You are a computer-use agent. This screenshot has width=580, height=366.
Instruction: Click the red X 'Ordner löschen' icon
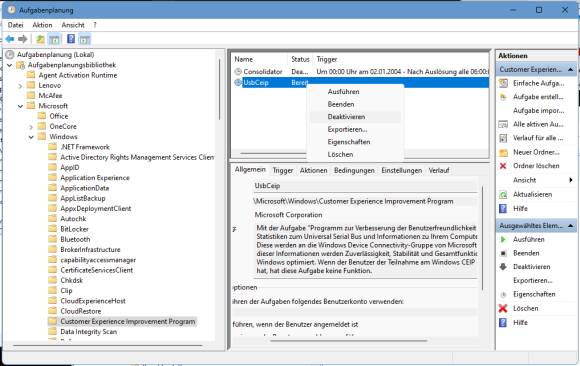click(x=503, y=166)
